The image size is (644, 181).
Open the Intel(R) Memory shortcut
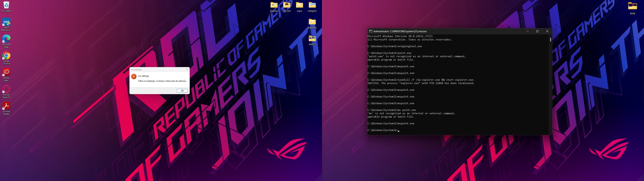coord(6,22)
